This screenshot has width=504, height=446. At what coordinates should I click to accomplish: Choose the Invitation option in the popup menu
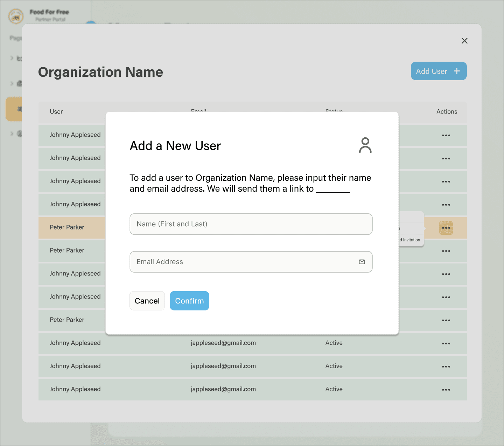point(411,240)
